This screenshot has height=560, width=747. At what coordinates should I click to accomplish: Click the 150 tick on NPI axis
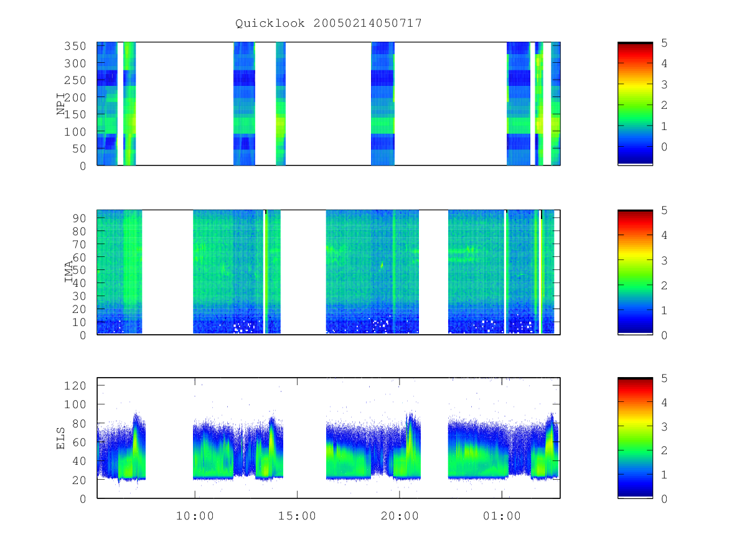75,114
